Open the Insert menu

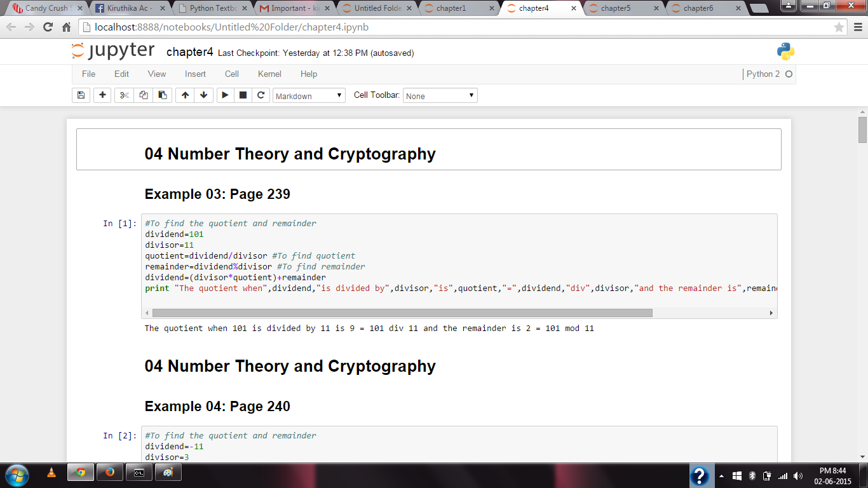click(x=195, y=74)
